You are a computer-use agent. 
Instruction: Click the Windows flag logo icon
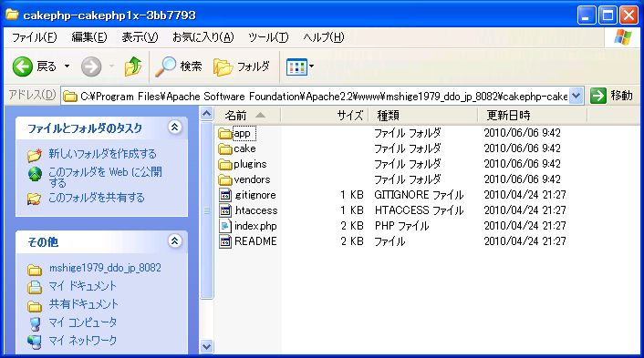pos(623,37)
